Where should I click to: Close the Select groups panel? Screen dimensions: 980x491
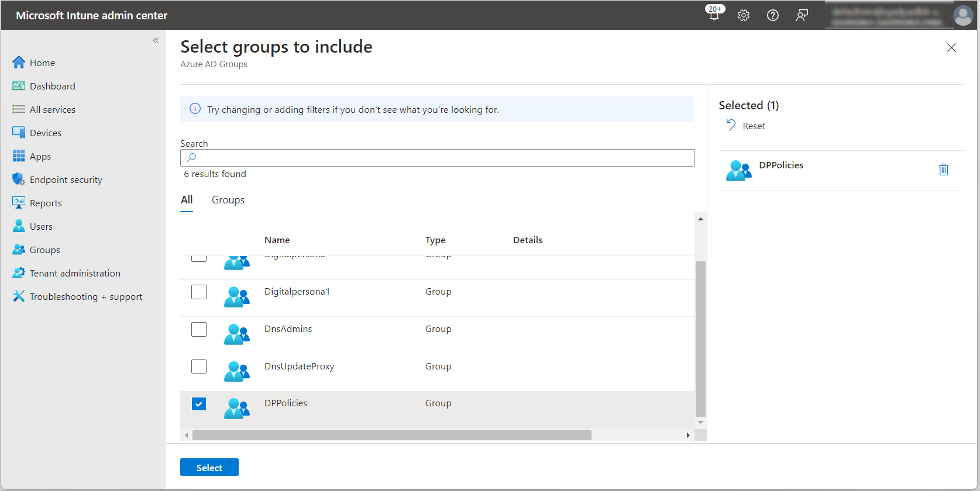click(x=951, y=48)
